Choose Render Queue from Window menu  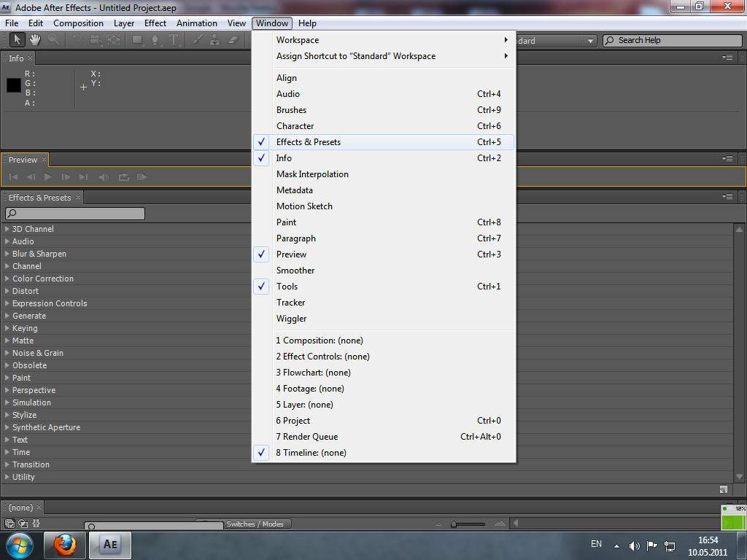point(384,437)
